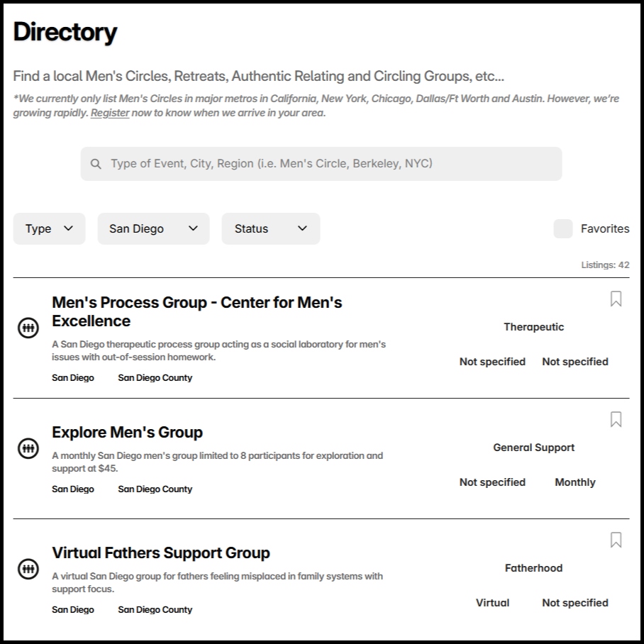Viewport: 644px width, 644px height.
Task: Enable the Favorites filter checkbox
Action: pos(562,228)
